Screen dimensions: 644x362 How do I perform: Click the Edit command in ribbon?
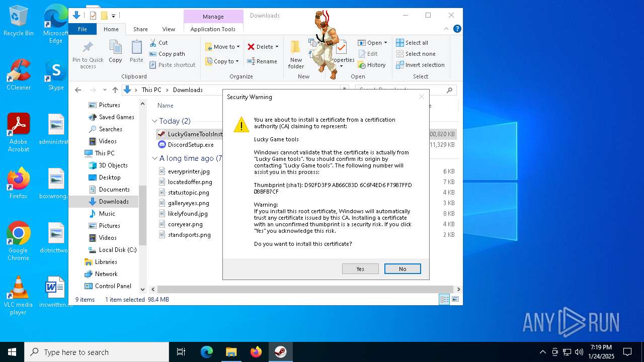368,54
